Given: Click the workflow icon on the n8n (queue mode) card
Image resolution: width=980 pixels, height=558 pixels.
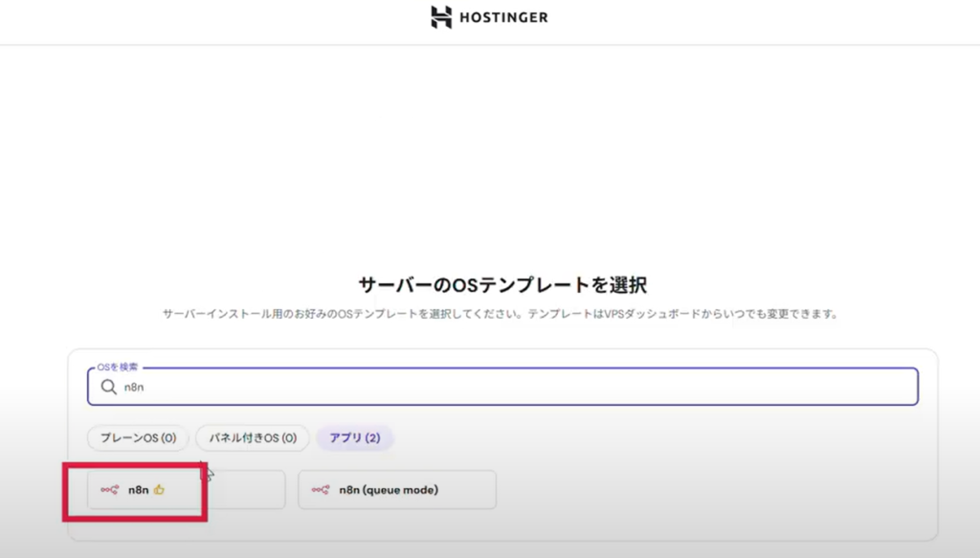Looking at the screenshot, I should point(321,490).
